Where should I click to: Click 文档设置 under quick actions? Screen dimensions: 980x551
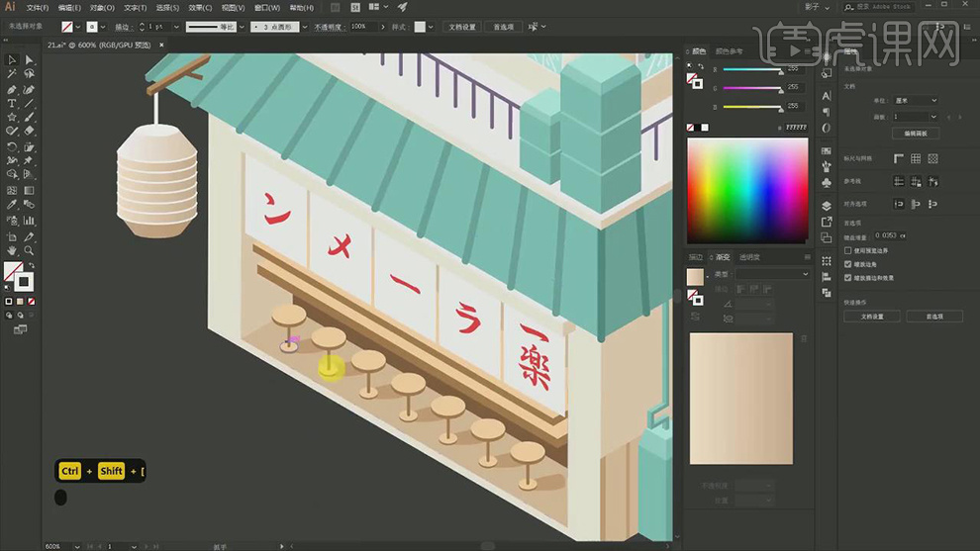(x=871, y=317)
